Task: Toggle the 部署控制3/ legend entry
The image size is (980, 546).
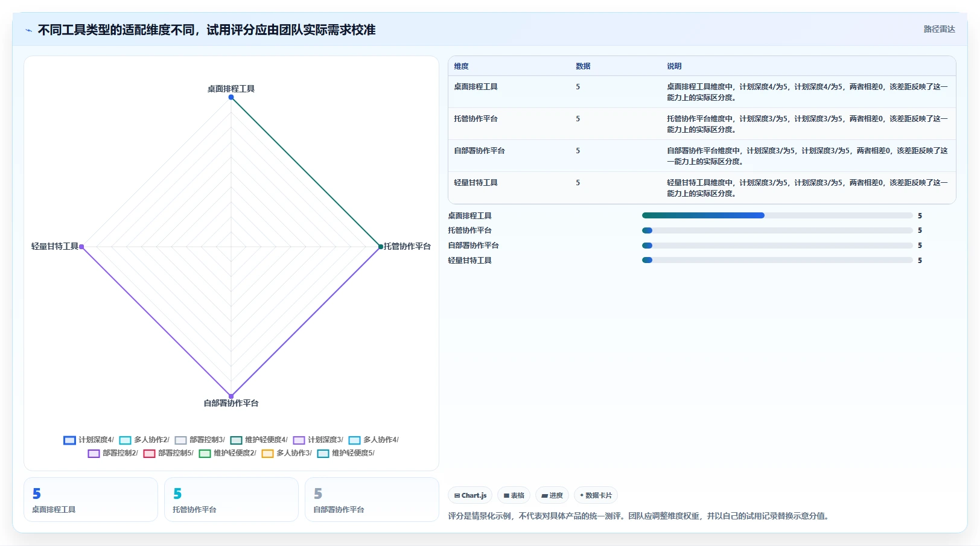Action: tap(200, 440)
